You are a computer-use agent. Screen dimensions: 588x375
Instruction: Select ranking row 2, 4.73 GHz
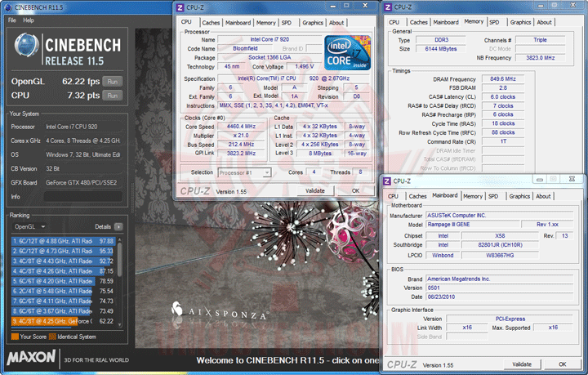pos(63,251)
